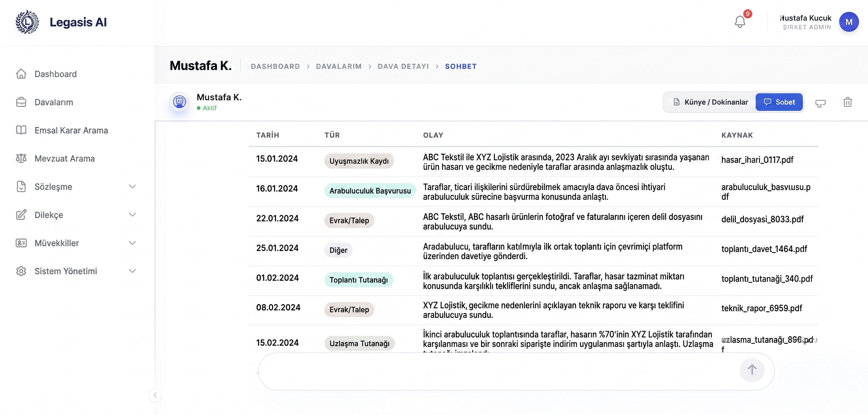Click the Toplantı Tutanağı tag
868x415 pixels.
click(x=358, y=280)
